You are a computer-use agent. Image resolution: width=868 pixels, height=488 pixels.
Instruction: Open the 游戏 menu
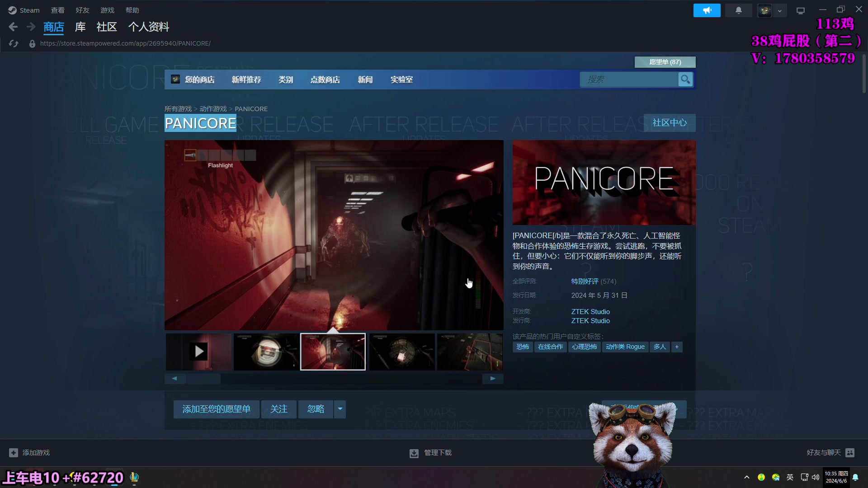pyautogui.click(x=107, y=10)
